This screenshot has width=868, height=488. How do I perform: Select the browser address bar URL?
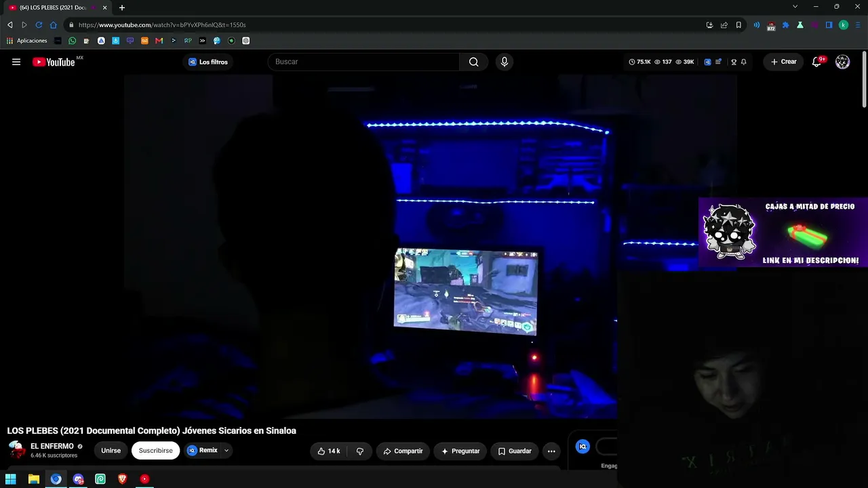[x=162, y=25]
